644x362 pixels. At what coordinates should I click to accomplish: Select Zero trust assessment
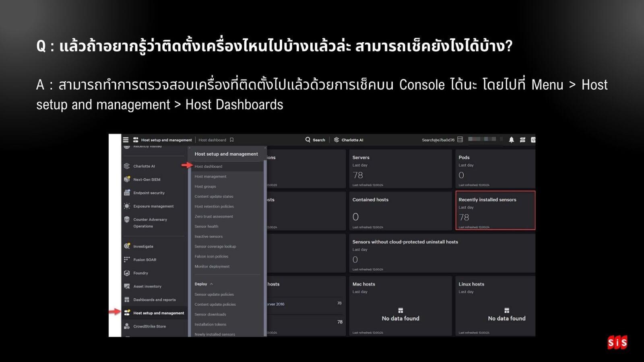coord(214,216)
